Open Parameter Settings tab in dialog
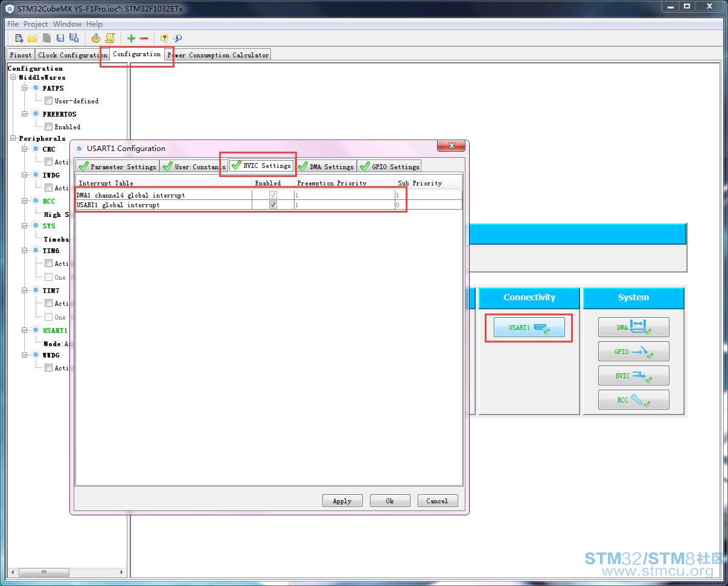 tap(117, 166)
